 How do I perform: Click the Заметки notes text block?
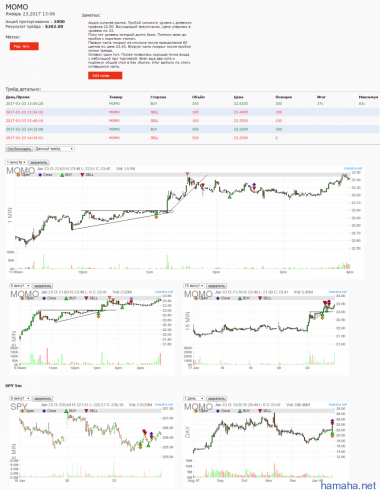click(139, 44)
